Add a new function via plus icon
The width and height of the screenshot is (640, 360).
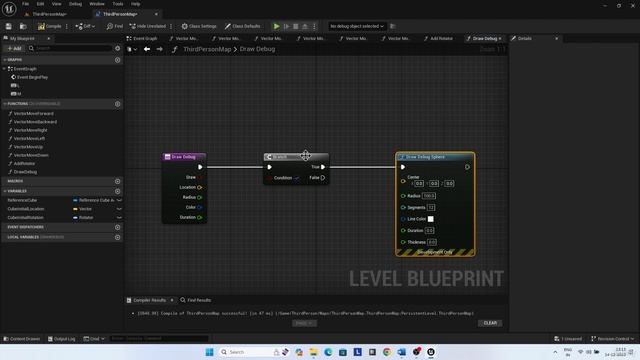click(x=118, y=104)
